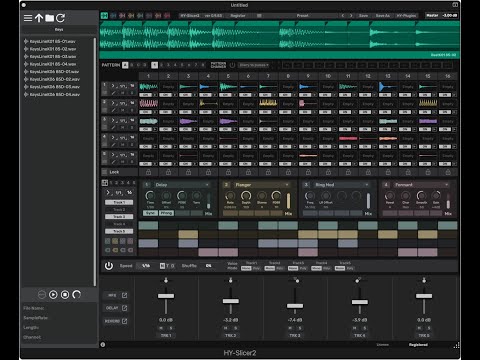Stop the sample preview
The height and width of the screenshot is (360, 480).
point(65,295)
